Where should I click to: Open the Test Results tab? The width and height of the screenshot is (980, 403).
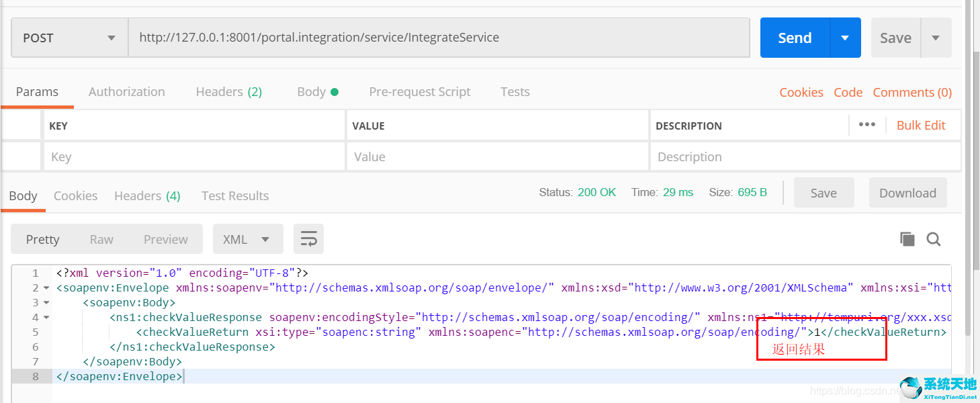pyautogui.click(x=234, y=195)
